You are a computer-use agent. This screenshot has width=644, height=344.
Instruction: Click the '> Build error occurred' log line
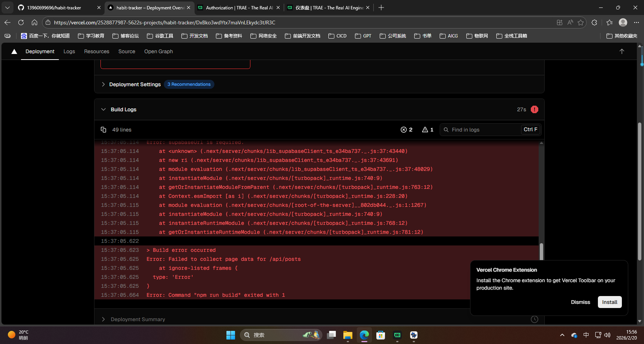coord(181,250)
